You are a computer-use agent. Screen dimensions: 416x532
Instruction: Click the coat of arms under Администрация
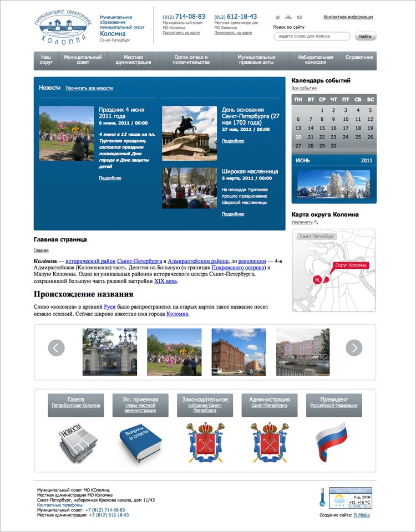[270, 442]
